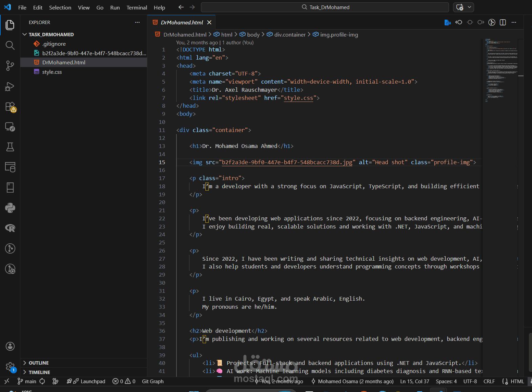Click the blame annotation Mohamed Osama in status bar
The height and width of the screenshot is (392, 532).
click(x=352, y=381)
